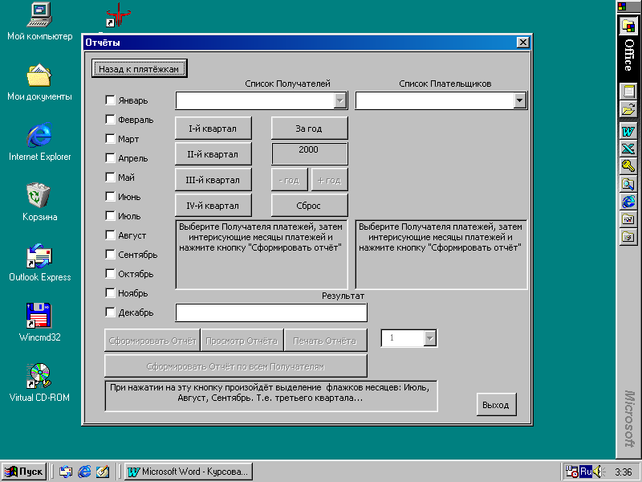This screenshot has width=642, height=482.
Task: Open the Список Плательщиков dropdown list
Action: point(519,100)
